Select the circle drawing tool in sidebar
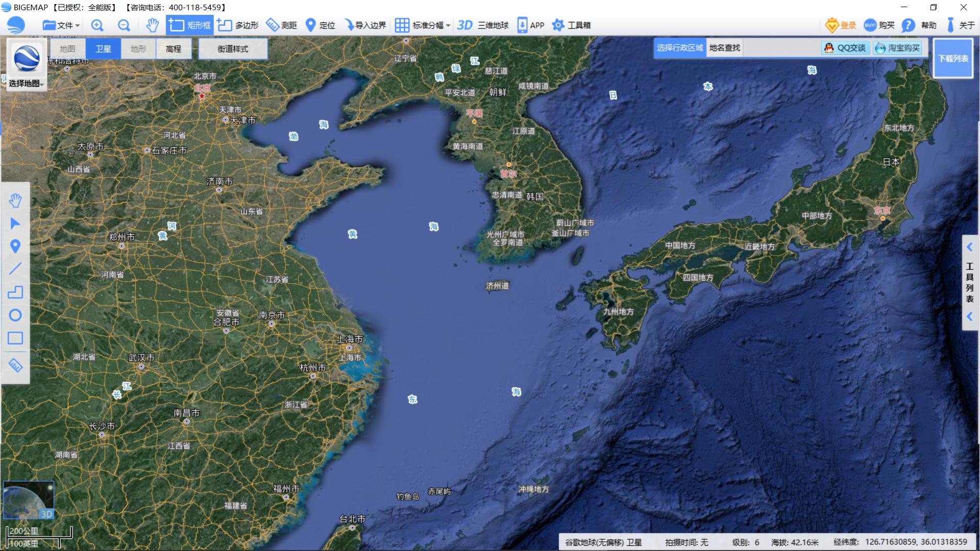The width and height of the screenshot is (980, 551). (x=15, y=315)
